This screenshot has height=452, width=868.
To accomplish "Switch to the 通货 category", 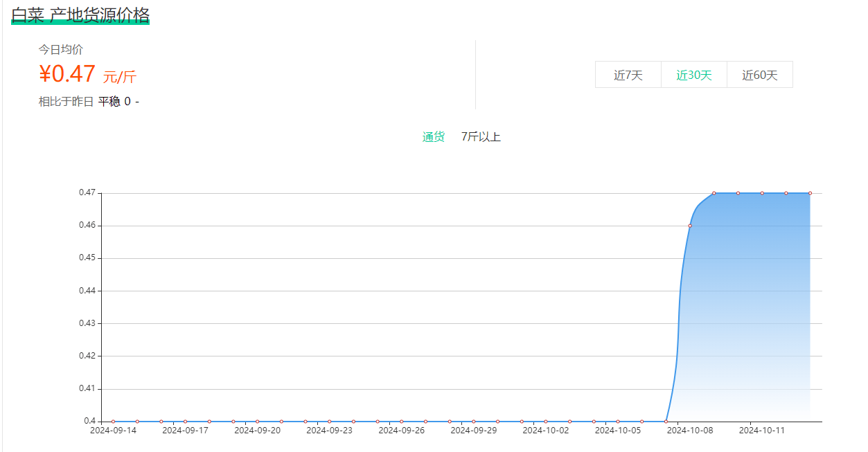I will pyautogui.click(x=434, y=137).
